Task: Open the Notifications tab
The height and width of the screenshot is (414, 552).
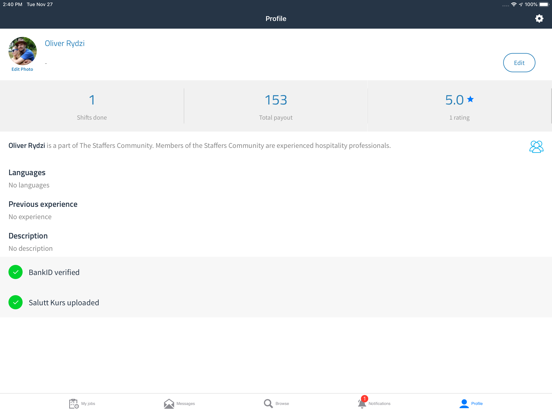Action: [374, 403]
